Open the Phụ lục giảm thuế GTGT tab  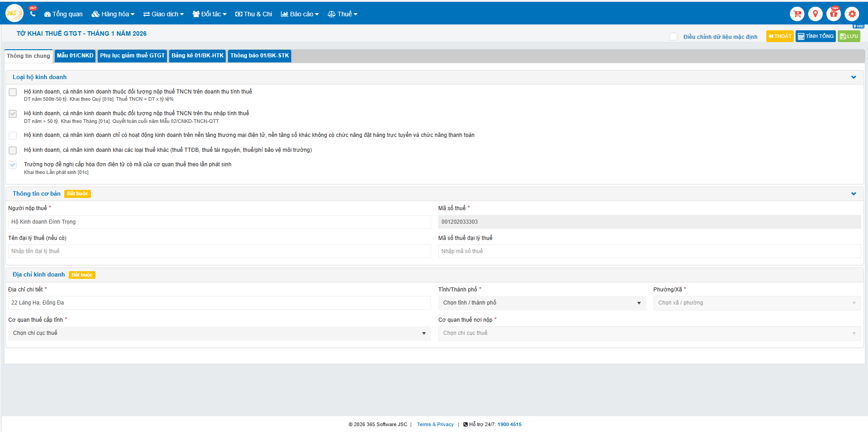point(132,56)
